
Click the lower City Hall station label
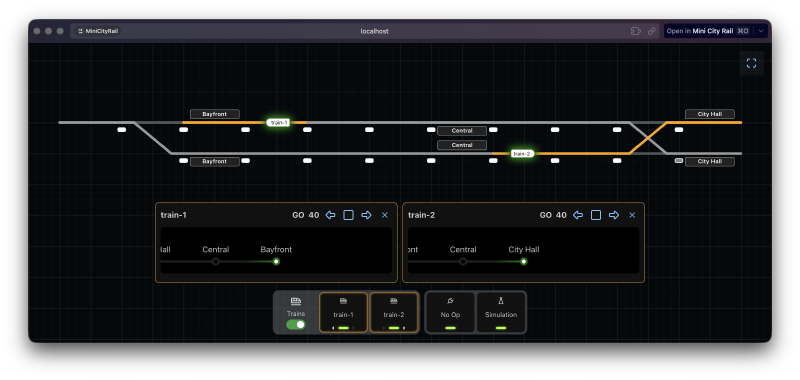pyautogui.click(x=710, y=162)
